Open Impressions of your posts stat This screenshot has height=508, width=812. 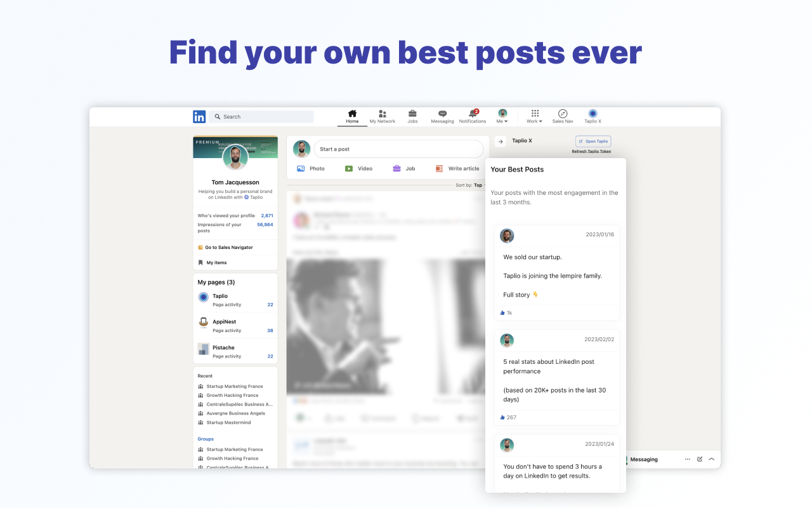point(235,227)
